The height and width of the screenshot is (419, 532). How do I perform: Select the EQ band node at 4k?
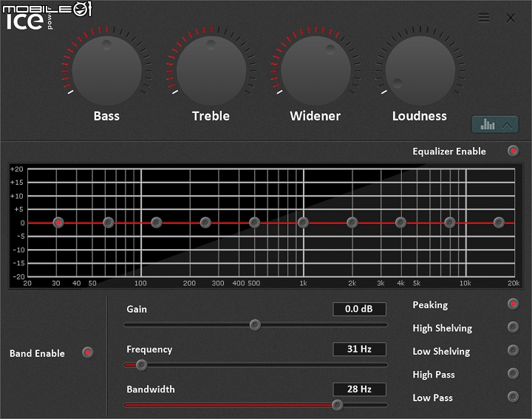[x=400, y=222]
